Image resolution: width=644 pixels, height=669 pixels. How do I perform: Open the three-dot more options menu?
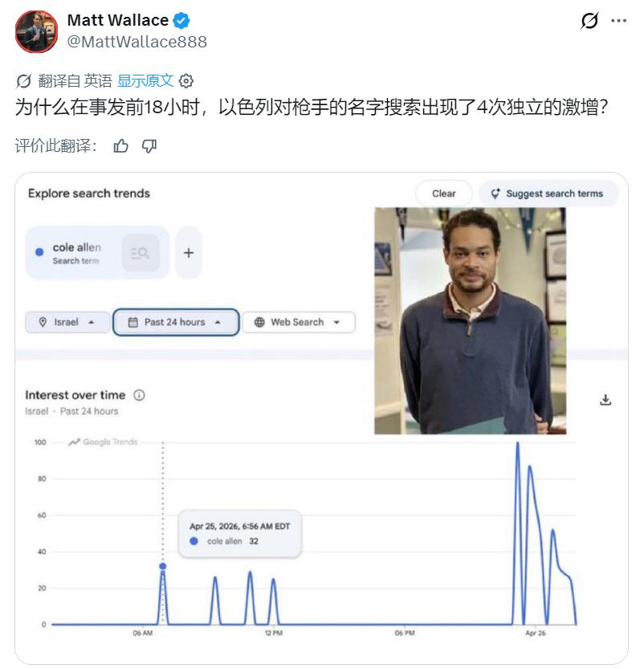619,21
